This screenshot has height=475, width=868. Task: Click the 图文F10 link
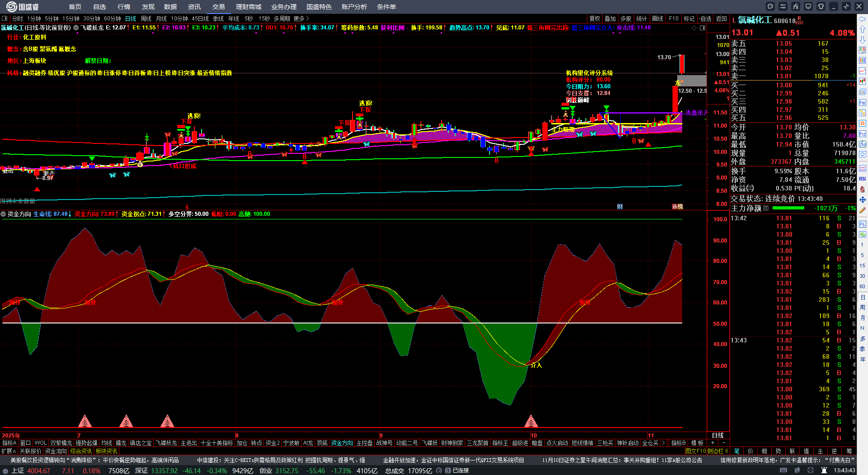[x=695, y=451]
